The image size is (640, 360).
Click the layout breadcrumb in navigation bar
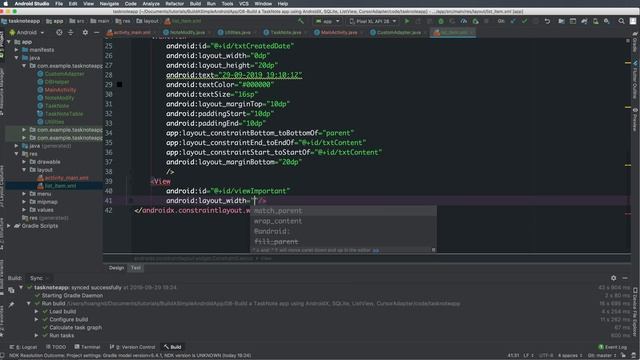point(148,21)
